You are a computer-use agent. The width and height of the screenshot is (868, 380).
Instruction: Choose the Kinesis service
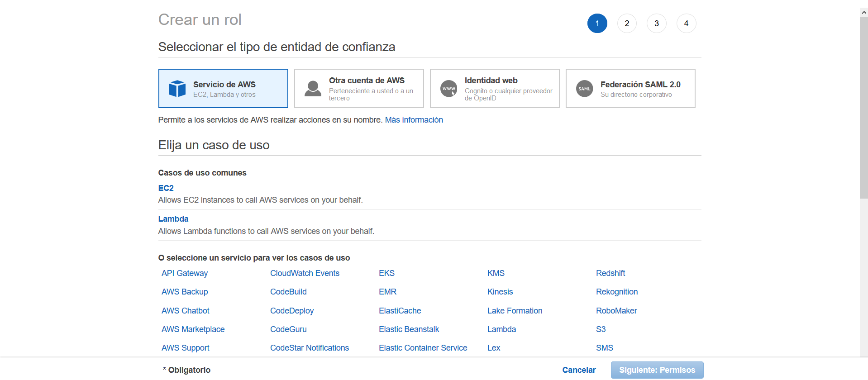coord(500,292)
